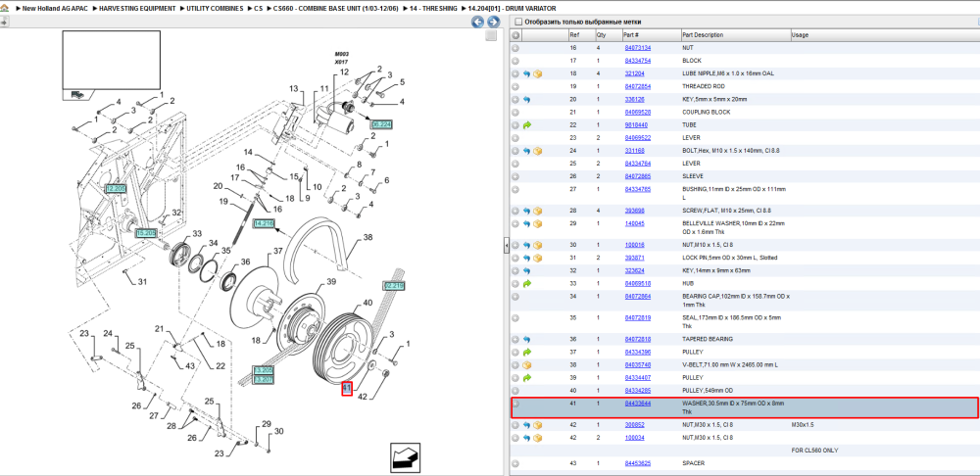This screenshot has height=476, width=980.
Task: Toggle round selector for SPACER row 43
Action: (515, 463)
